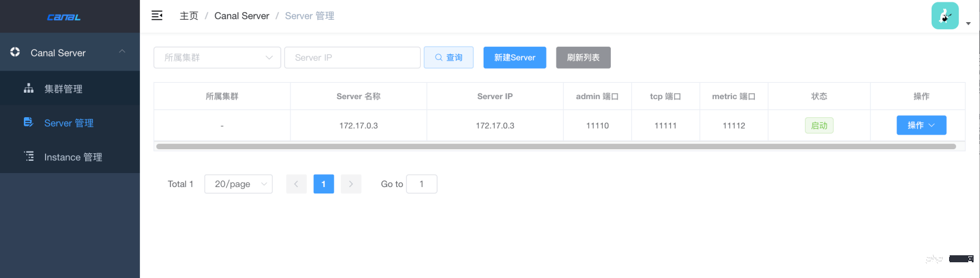Viewport: 980px width, 278px height.
Task: Open Instance 管理 menu item
Action: (x=70, y=157)
